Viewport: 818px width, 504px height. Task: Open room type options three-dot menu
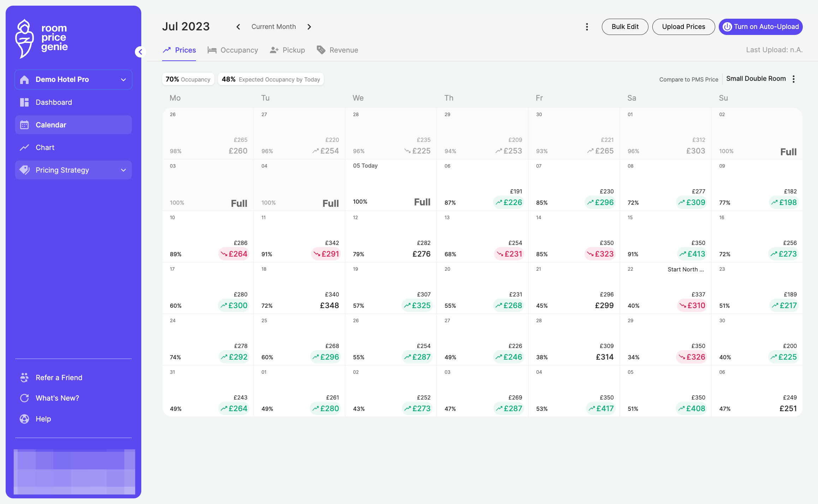pos(794,79)
